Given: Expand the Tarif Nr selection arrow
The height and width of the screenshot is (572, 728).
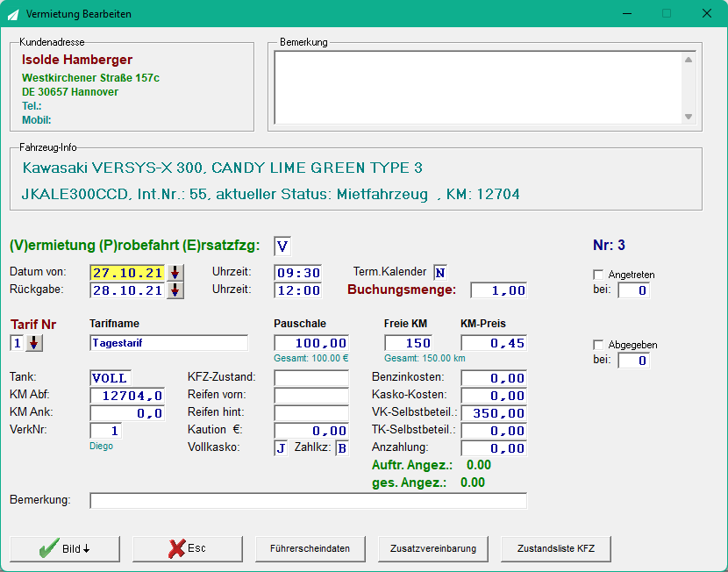Looking at the screenshot, I should 34,343.
